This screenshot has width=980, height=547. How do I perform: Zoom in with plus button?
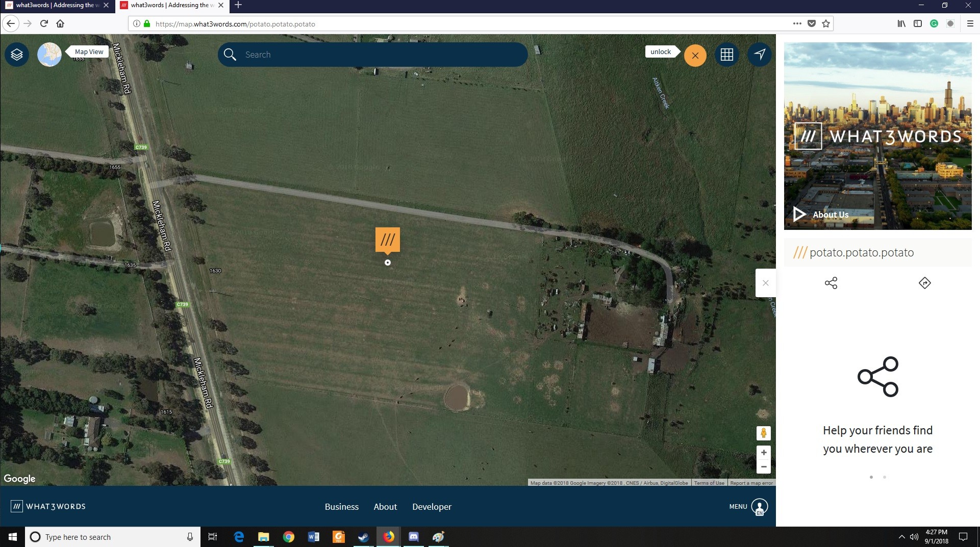tap(764, 452)
